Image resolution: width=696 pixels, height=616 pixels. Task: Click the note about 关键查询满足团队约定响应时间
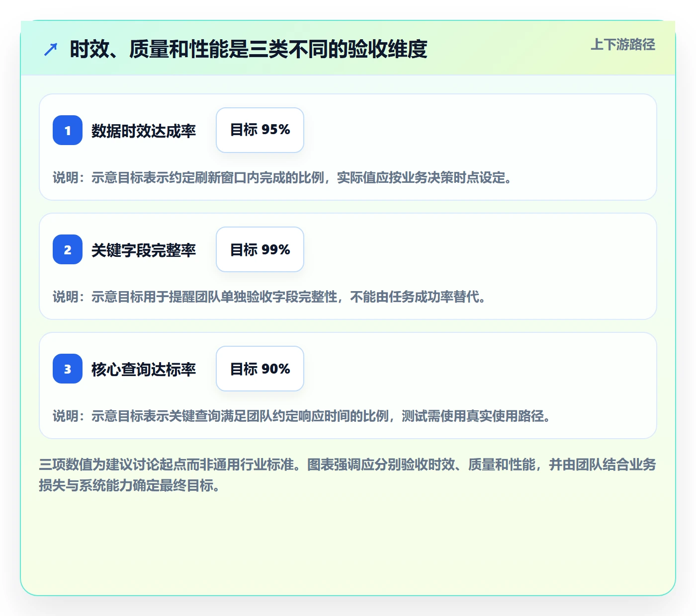click(x=302, y=416)
